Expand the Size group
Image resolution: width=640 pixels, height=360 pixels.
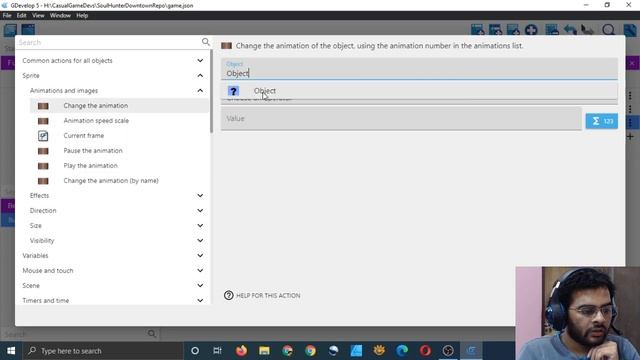[200, 226]
